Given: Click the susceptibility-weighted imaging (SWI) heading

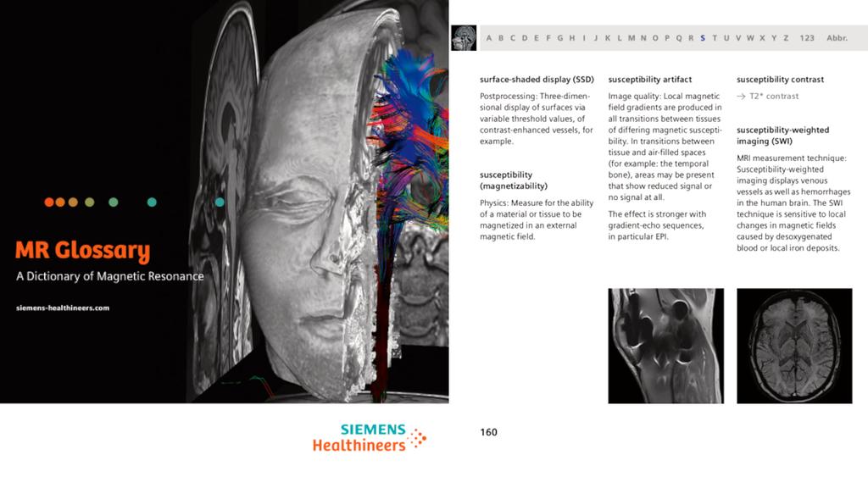Looking at the screenshot, I should click(782, 136).
